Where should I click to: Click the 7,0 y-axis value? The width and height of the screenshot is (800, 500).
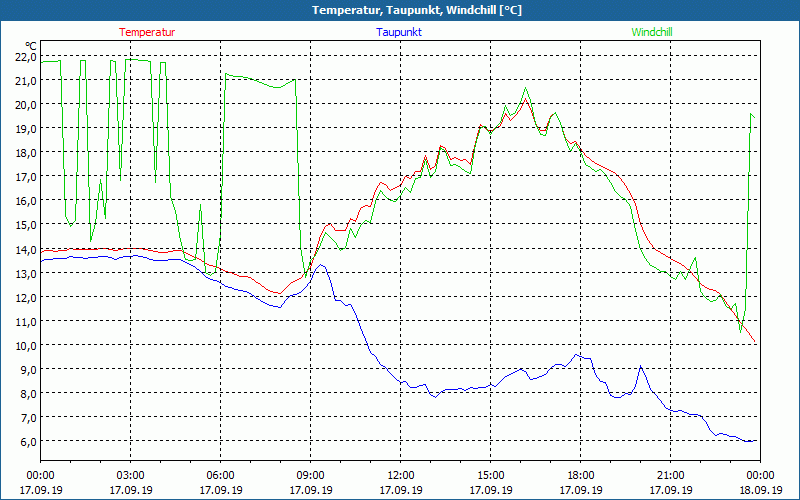pos(28,417)
